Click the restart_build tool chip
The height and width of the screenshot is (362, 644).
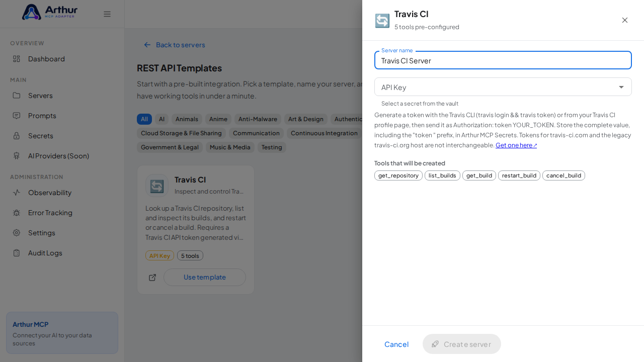519,175
